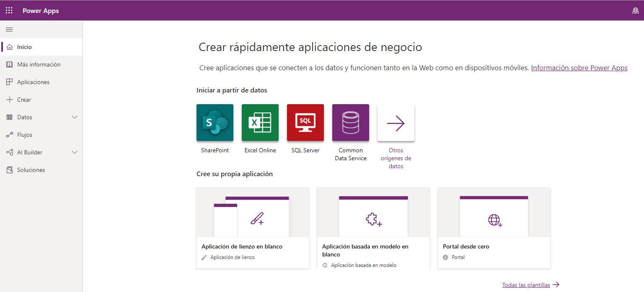This screenshot has width=644, height=292.
Task: Click the Portal subtitle text in the card
Action: point(458,257)
